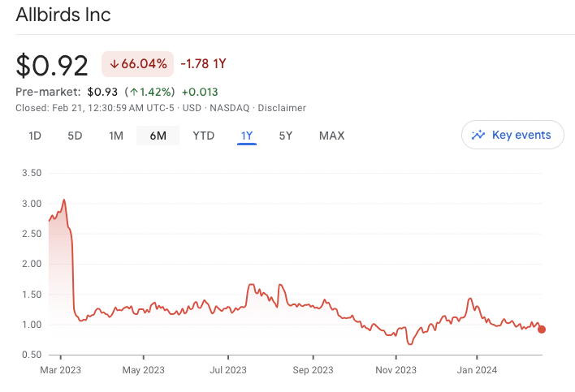The height and width of the screenshot is (392, 575).
Task: Click the 1.00 y-axis label
Action: (32, 325)
